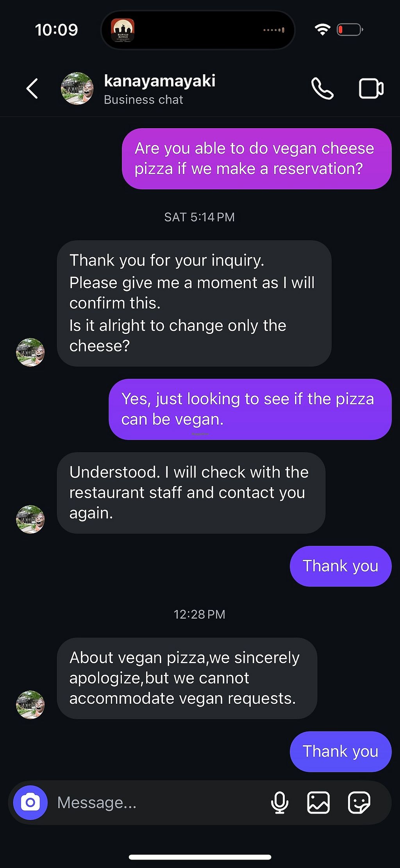Tap the microphone to record voice message
The height and width of the screenshot is (868, 400).
pos(280,803)
